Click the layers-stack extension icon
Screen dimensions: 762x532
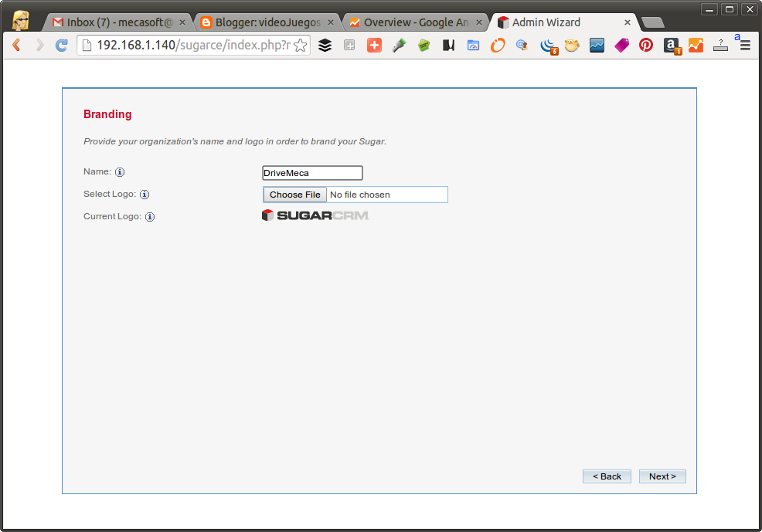(x=325, y=45)
